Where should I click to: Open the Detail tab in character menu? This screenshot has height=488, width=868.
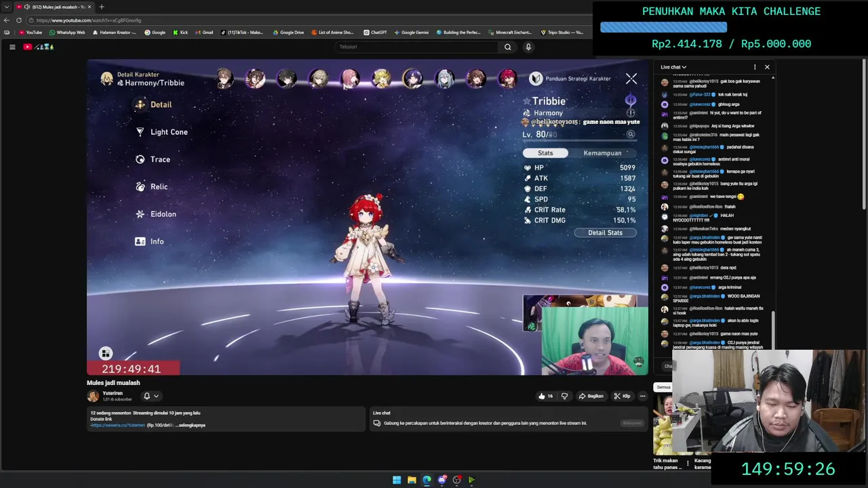pos(153,104)
